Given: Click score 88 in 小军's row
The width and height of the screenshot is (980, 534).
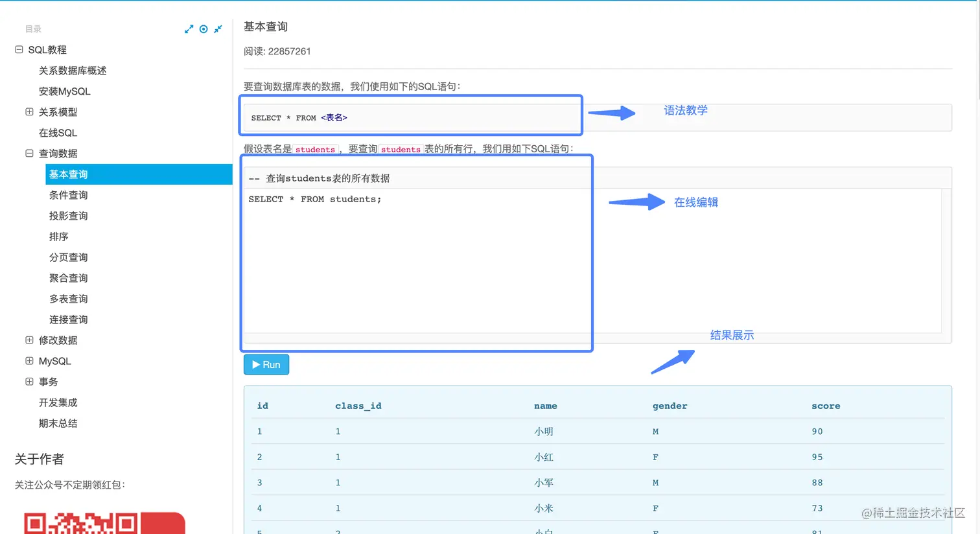Looking at the screenshot, I should click(817, 483).
